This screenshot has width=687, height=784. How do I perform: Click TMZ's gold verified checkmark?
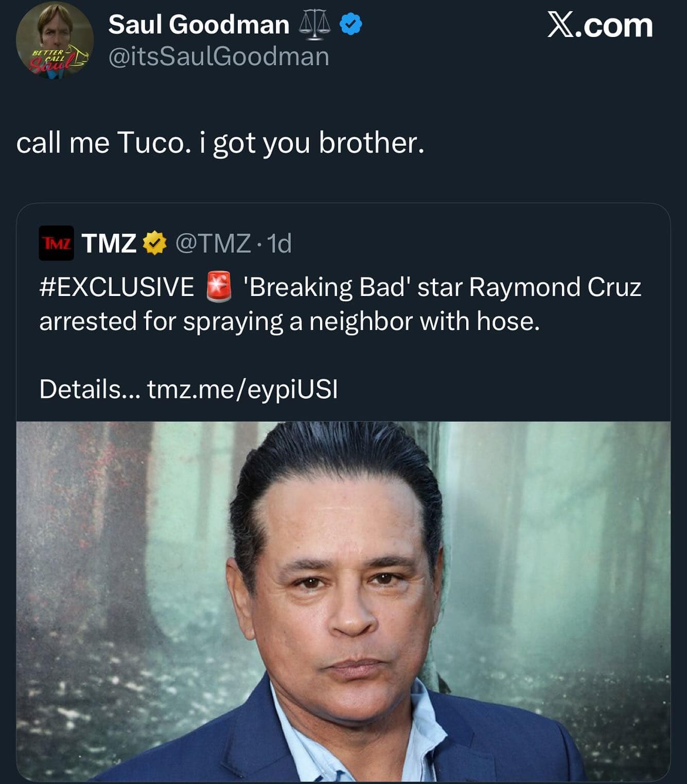(x=154, y=243)
